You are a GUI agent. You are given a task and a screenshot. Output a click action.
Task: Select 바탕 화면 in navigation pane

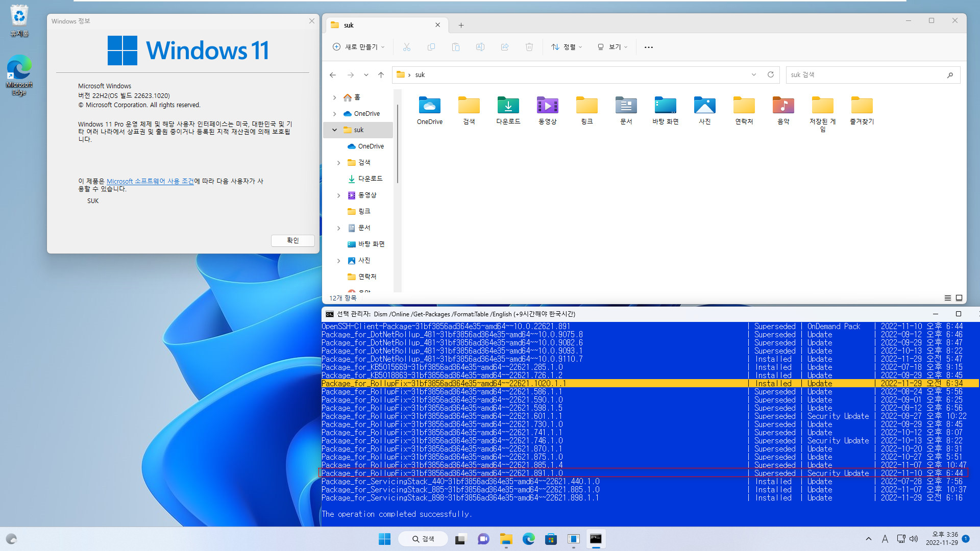coord(366,244)
